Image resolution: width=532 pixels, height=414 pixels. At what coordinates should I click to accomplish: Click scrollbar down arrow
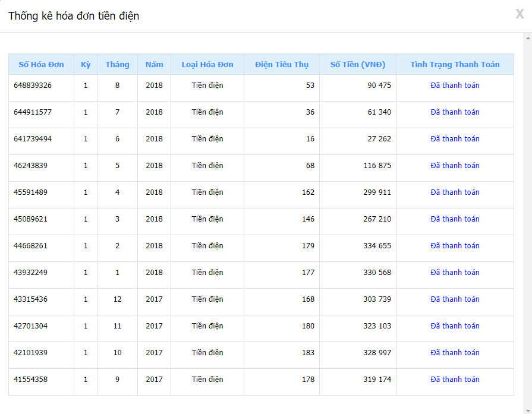[x=528, y=410]
